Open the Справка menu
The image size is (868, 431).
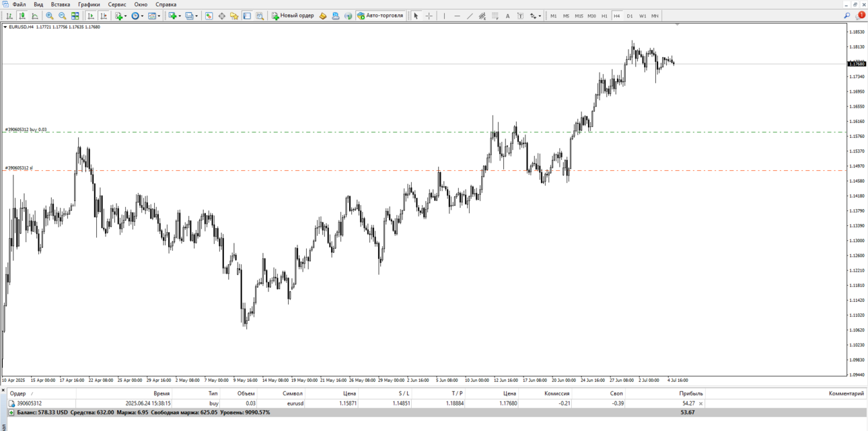166,4
